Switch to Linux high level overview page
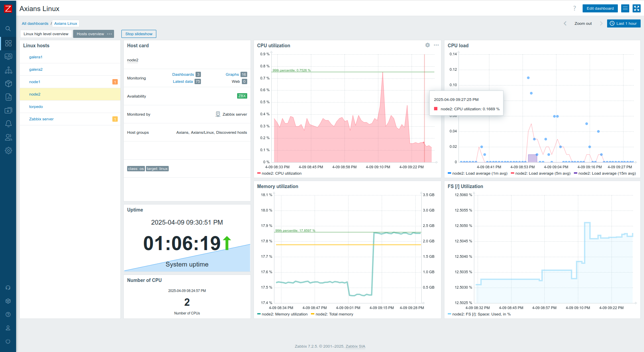Viewport: 644px width, 352px height. (x=46, y=34)
